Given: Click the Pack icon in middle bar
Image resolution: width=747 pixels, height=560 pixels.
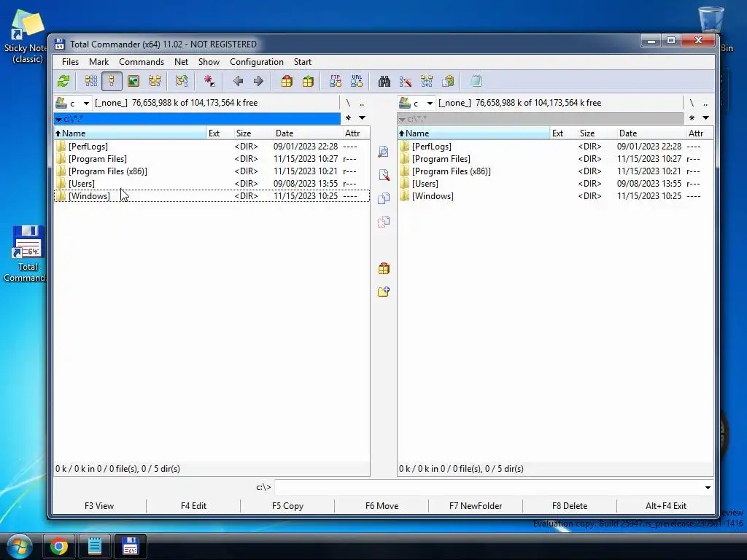Looking at the screenshot, I should coord(384,268).
